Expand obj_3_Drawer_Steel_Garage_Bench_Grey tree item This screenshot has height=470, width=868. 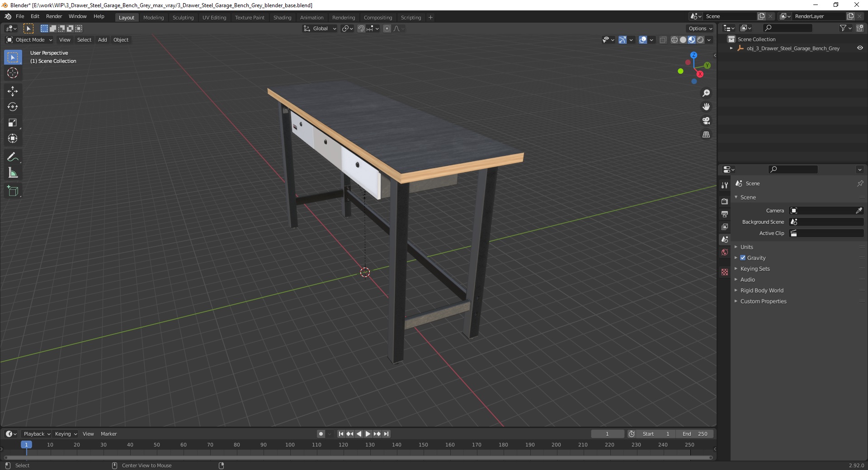(x=731, y=48)
